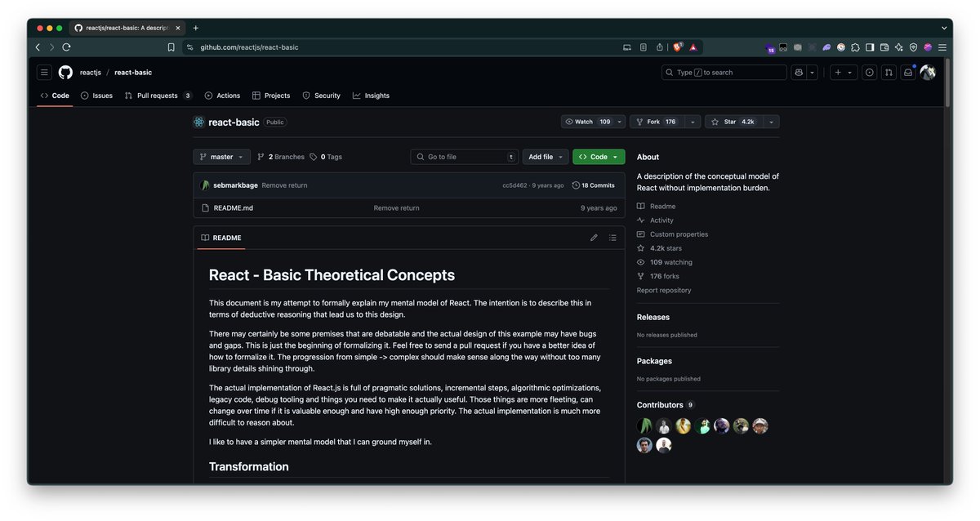Viewport: 980px width, 521px height.
Task: Open the README outline list icon
Action: [x=612, y=238]
